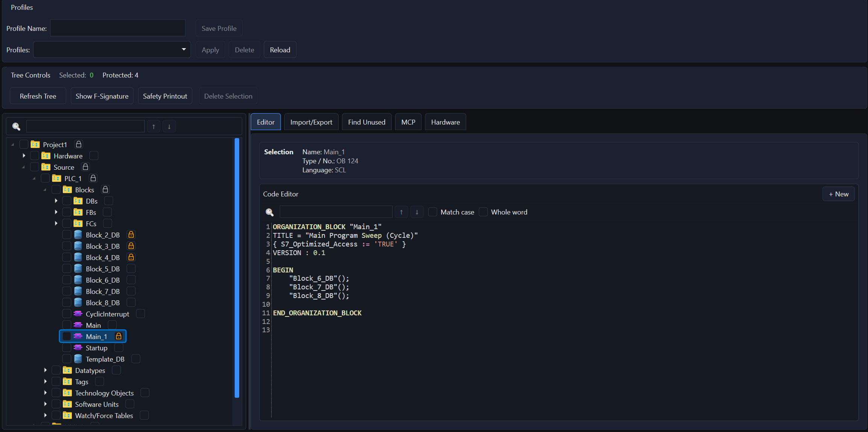Click the code editor search magnifier icon

click(x=270, y=212)
